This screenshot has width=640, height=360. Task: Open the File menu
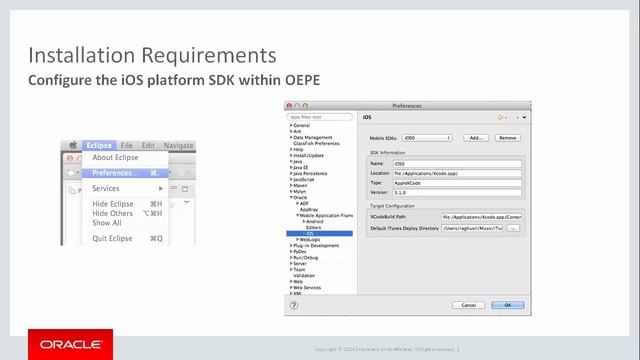click(127, 145)
